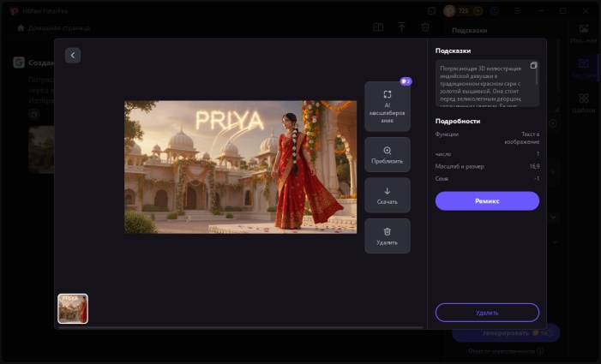601x364 pixels.
Task: Click the upload arrow icon in the top toolbar
Action: 401,27
